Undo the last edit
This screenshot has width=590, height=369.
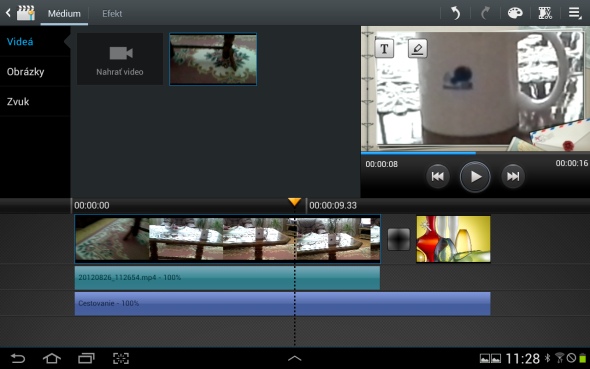coord(455,13)
